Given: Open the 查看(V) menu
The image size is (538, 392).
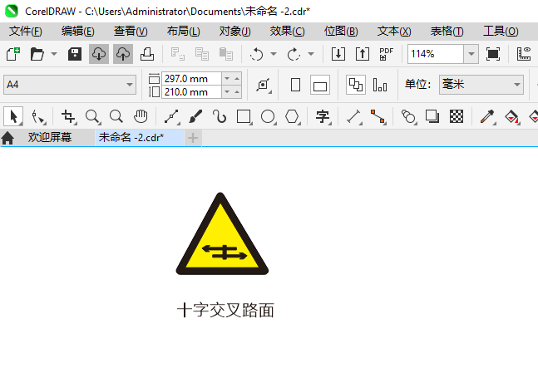Looking at the screenshot, I should coord(131,32).
